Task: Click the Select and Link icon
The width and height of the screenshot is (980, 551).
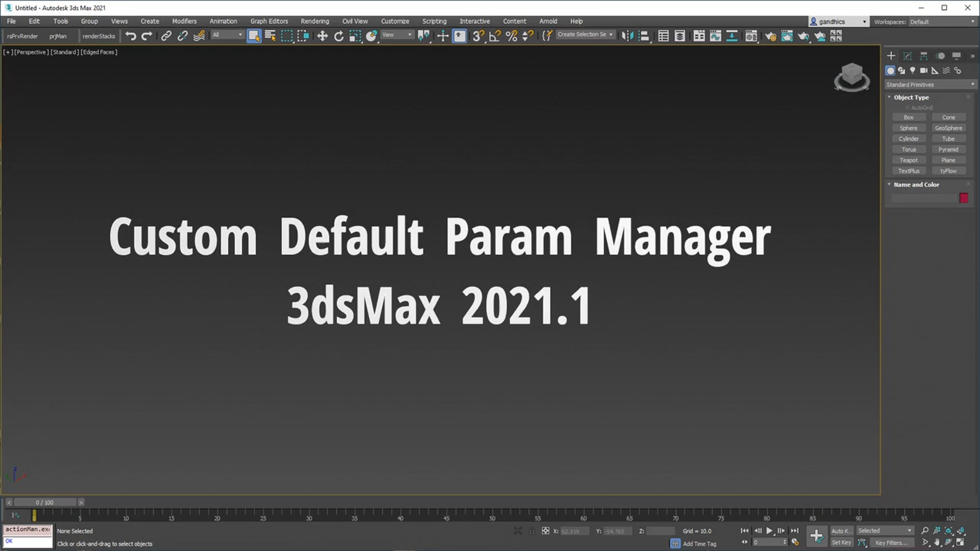Action: (x=166, y=36)
